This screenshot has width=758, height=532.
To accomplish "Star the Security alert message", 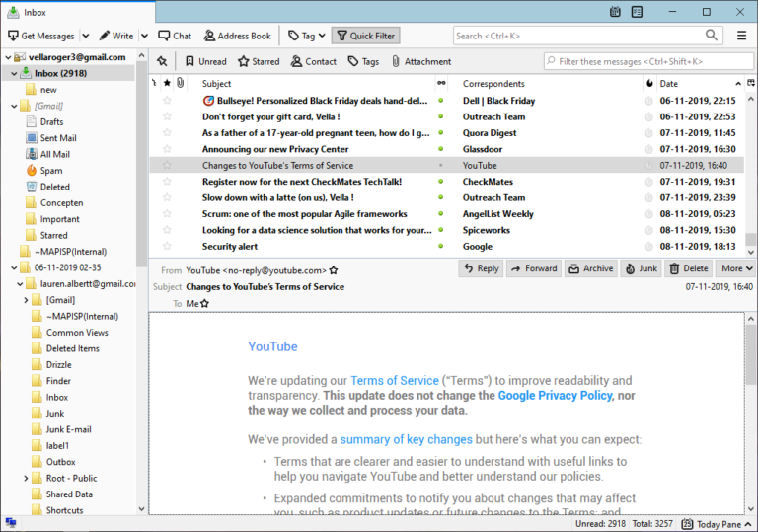I will pos(167,246).
